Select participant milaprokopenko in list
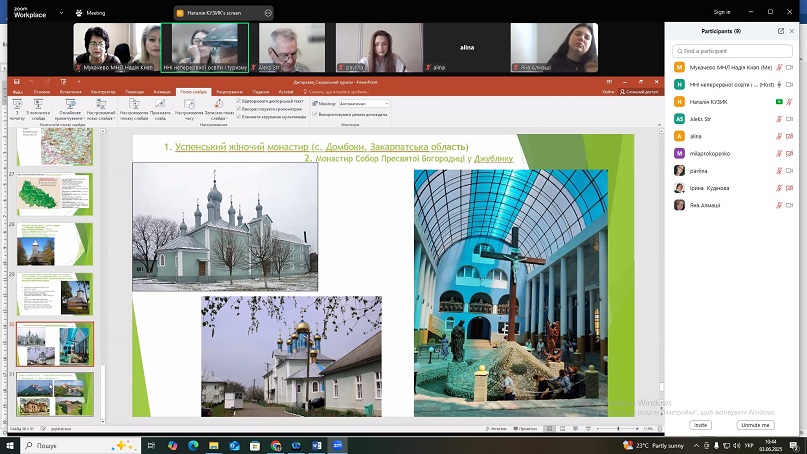Screen dimensions: 807x454 733,153
